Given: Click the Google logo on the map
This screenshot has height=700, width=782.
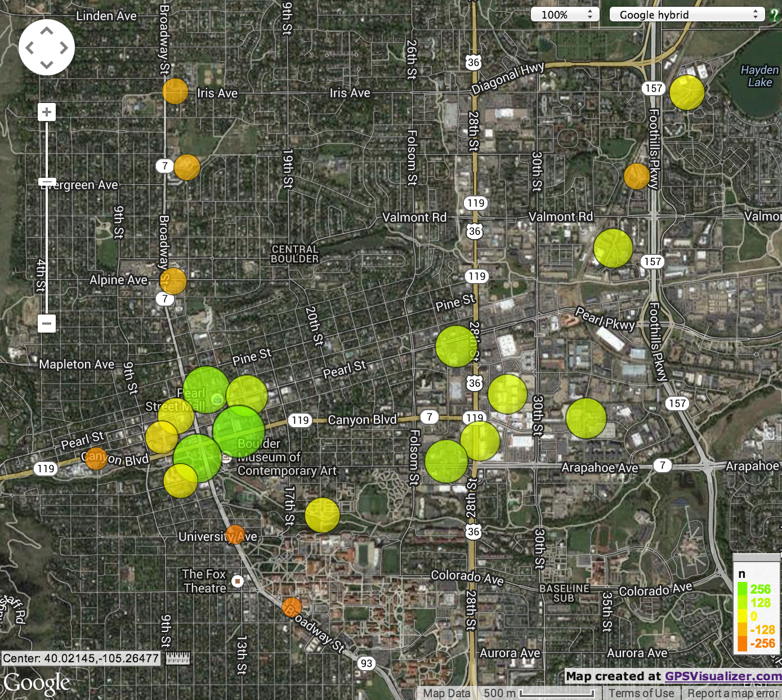Looking at the screenshot, I should pyautogui.click(x=37, y=683).
